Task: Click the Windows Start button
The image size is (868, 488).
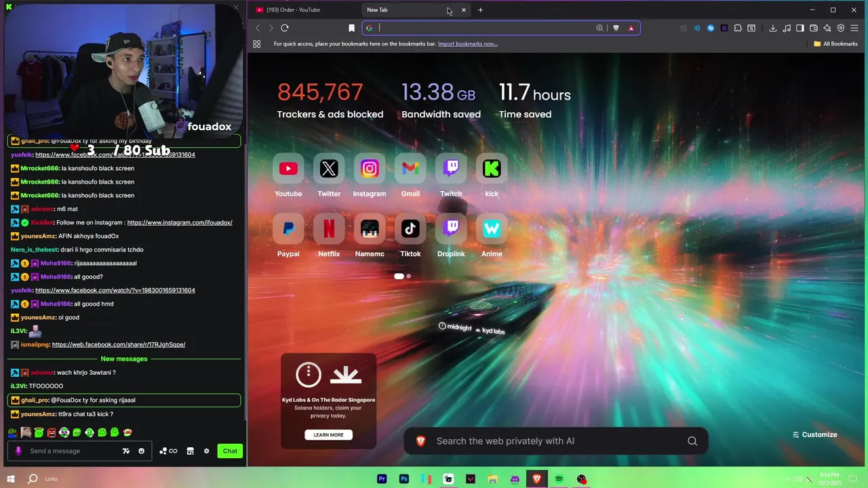Action: click(11, 479)
